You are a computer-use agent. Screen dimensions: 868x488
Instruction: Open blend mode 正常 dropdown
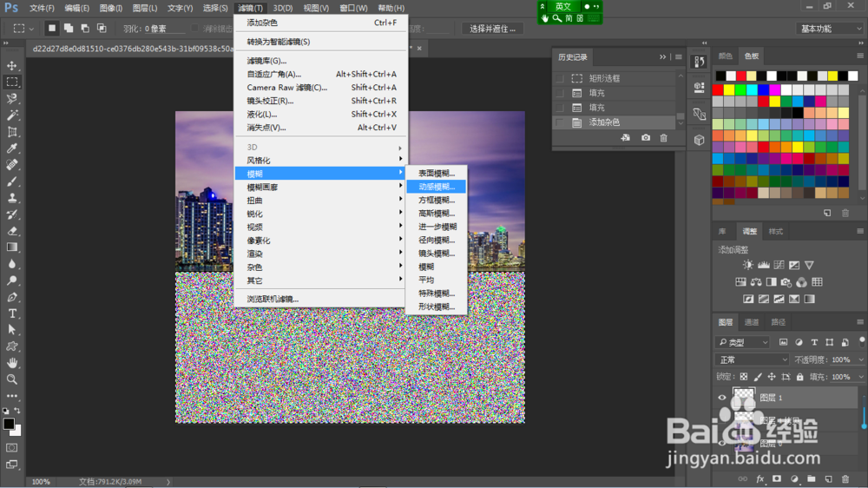[x=752, y=360]
